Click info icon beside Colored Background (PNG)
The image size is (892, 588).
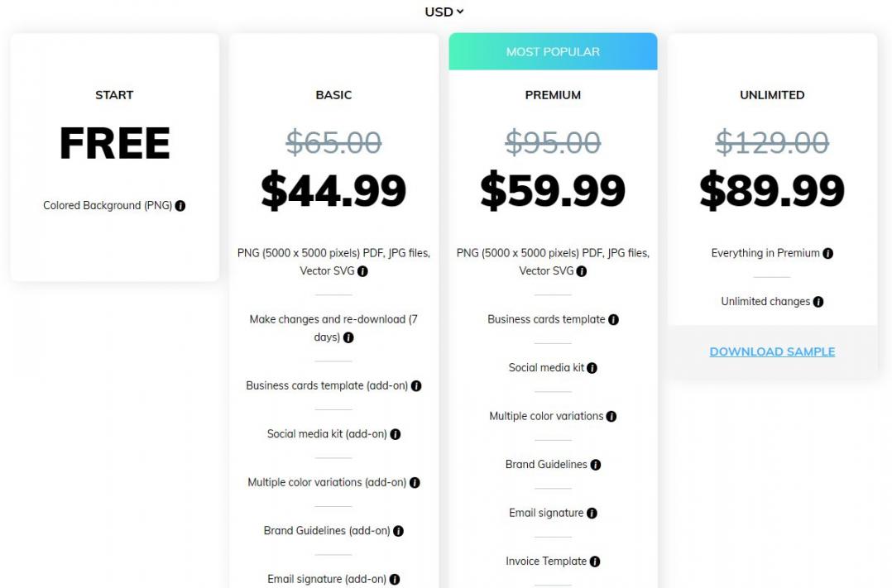click(x=180, y=206)
